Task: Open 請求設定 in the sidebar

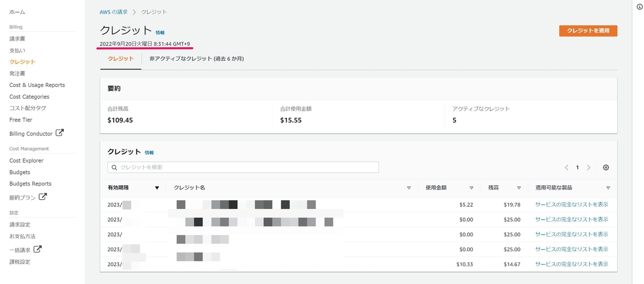Action: [20, 224]
